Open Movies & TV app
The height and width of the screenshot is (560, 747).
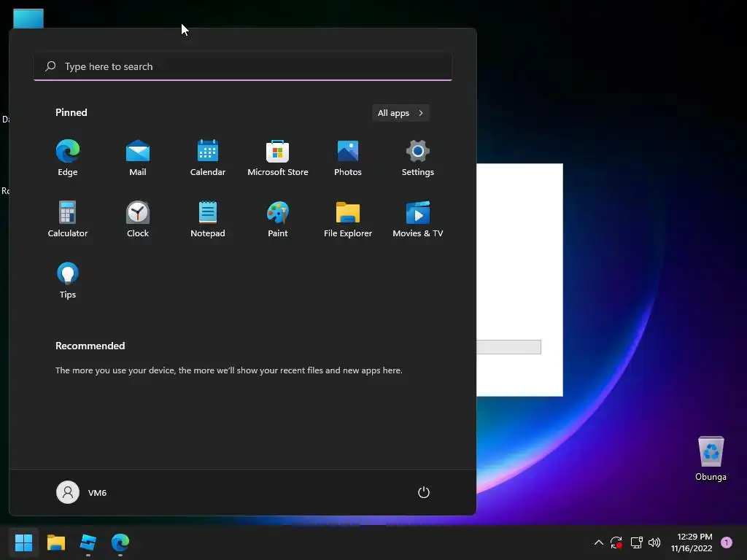tap(418, 219)
